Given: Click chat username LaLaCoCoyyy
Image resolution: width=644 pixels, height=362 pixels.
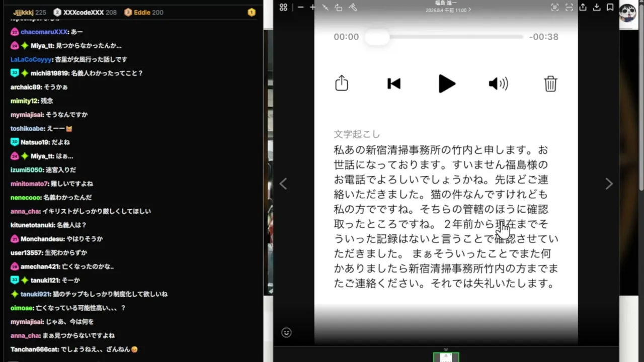Looking at the screenshot, I should point(31,59).
